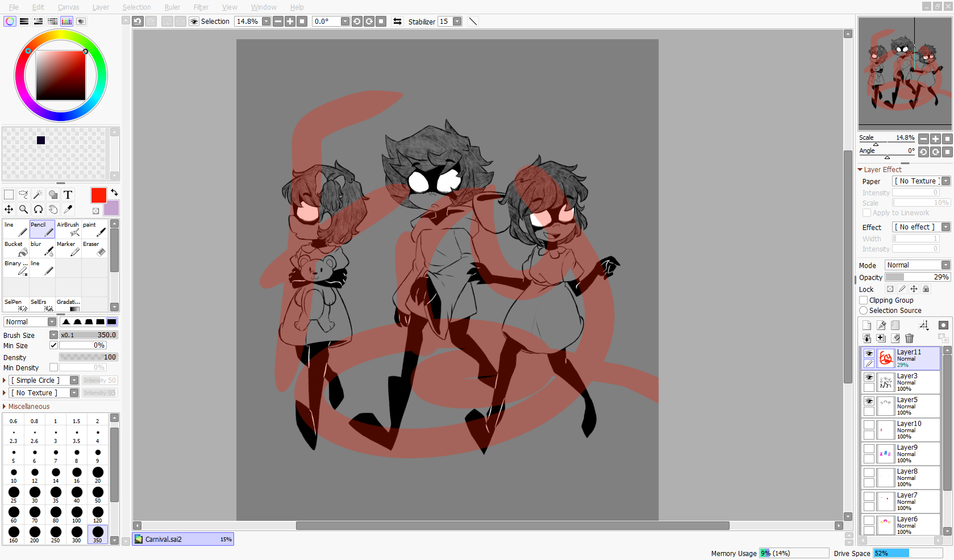Add layer mask icon
The image size is (954, 560).
(943, 325)
